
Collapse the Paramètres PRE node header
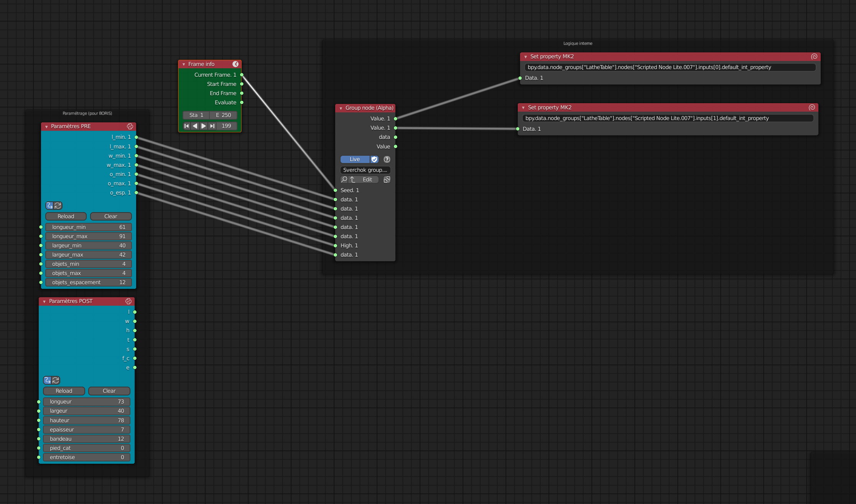(x=46, y=126)
